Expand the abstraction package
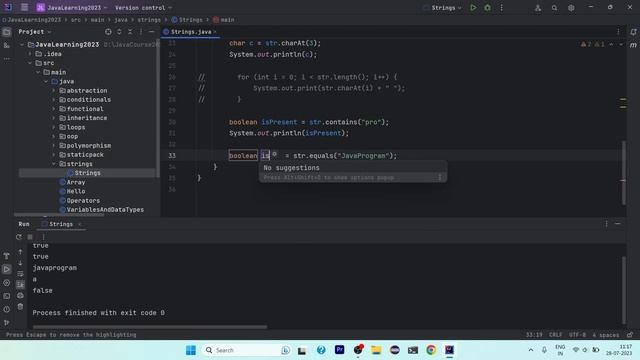640x360 pixels. pos(53,91)
